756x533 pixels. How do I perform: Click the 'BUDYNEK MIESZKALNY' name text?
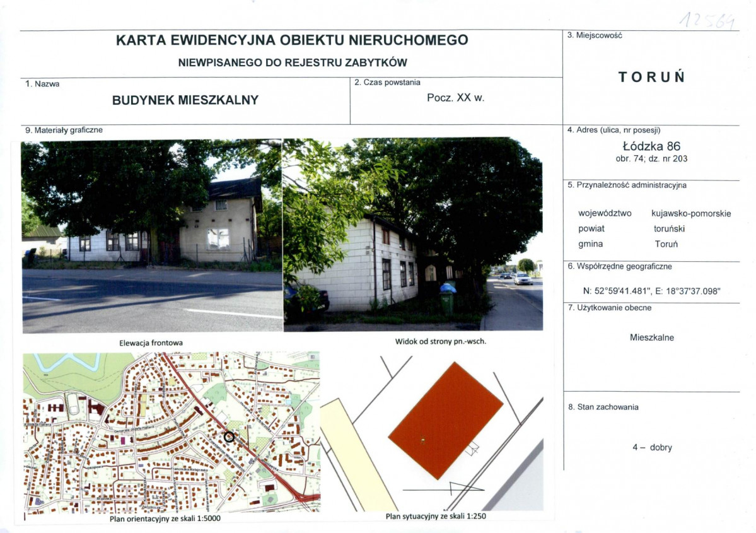(x=185, y=100)
